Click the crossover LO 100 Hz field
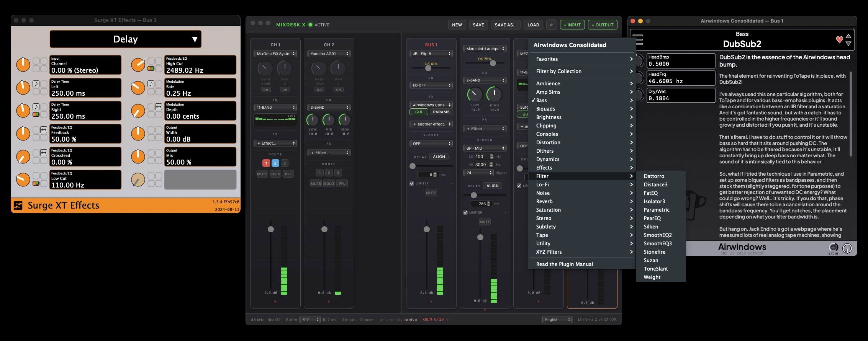Viewport: 868px width, 341px height. (x=484, y=157)
